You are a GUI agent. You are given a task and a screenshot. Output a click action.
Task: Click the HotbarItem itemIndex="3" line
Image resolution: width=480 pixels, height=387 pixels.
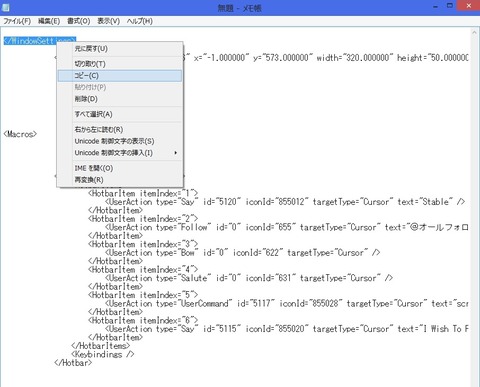(x=143, y=244)
